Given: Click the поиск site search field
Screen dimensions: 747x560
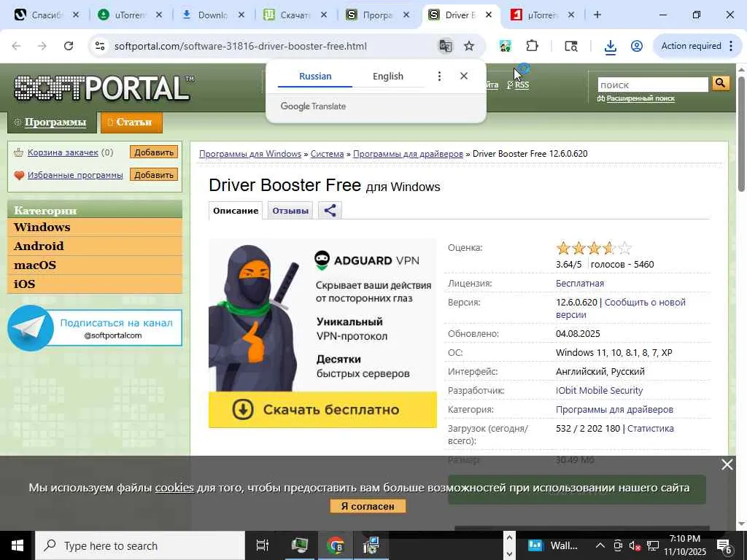Looking at the screenshot, I should tap(653, 85).
